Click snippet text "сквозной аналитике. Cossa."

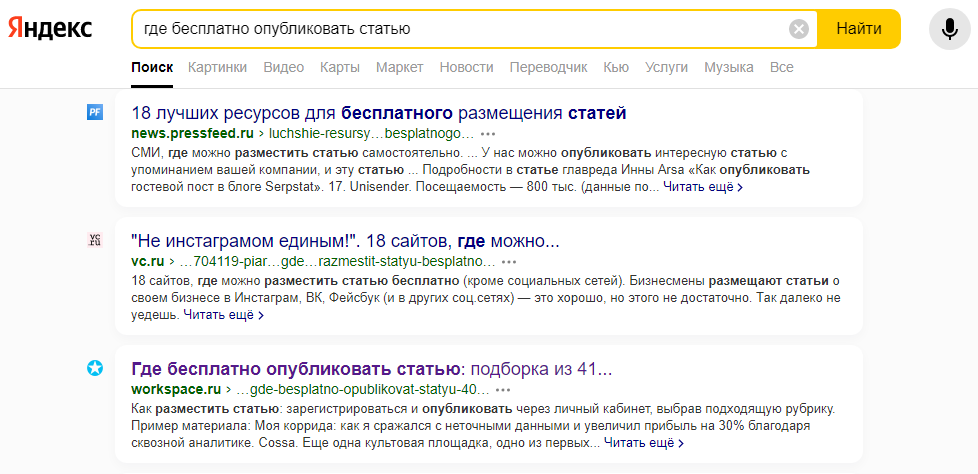click(x=213, y=443)
